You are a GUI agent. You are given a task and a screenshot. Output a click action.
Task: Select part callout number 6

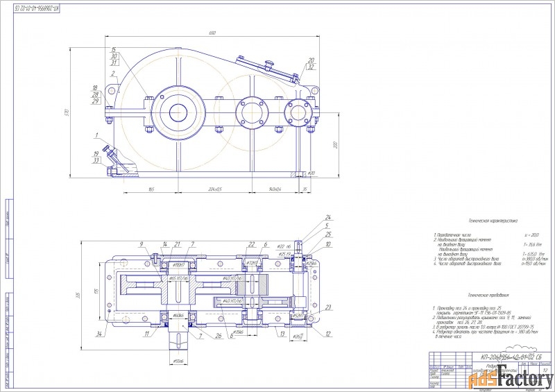(266, 244)
